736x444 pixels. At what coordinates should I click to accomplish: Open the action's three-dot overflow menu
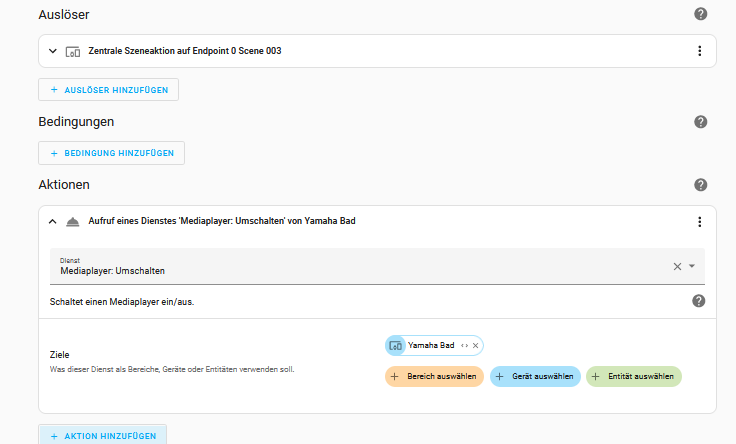699,222
